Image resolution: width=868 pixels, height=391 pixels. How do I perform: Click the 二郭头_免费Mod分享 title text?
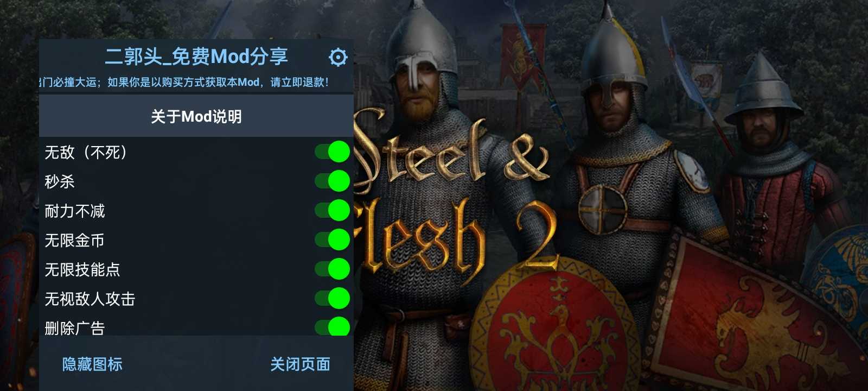pos(196,56)
